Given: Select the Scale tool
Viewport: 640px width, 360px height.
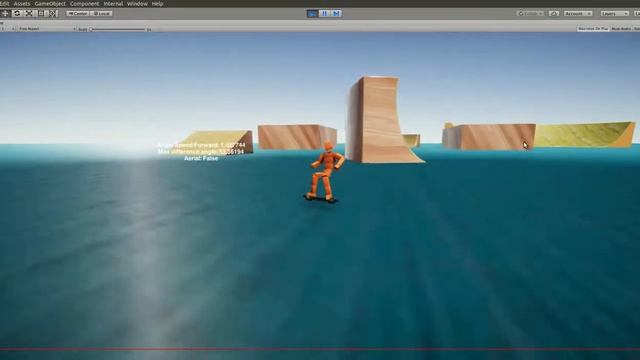Looking at the screenshot, I should (29, 13).
